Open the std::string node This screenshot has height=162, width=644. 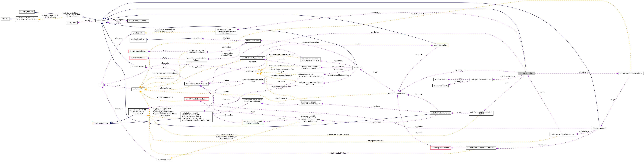click(196, 38)
